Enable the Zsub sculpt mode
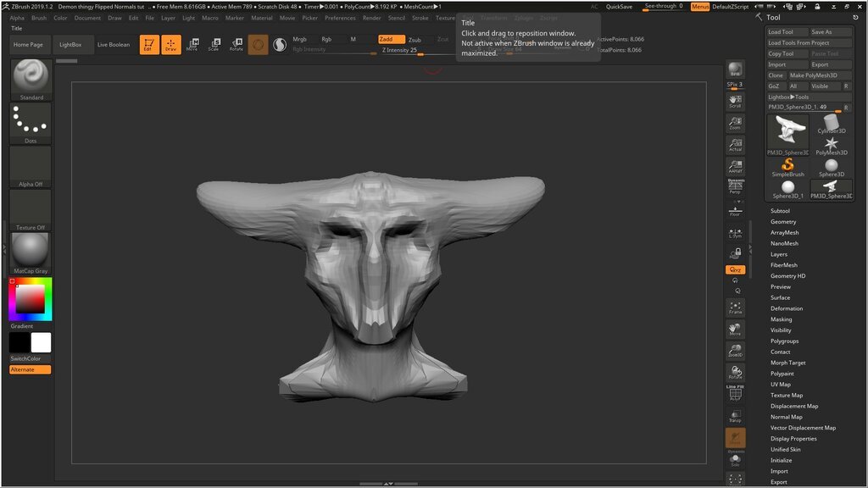The image size is (868, 488). point(415,40)
